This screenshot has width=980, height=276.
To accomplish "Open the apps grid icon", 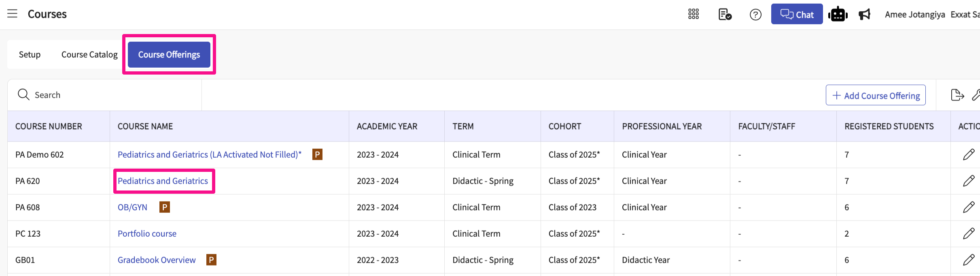I will point(693,14).
